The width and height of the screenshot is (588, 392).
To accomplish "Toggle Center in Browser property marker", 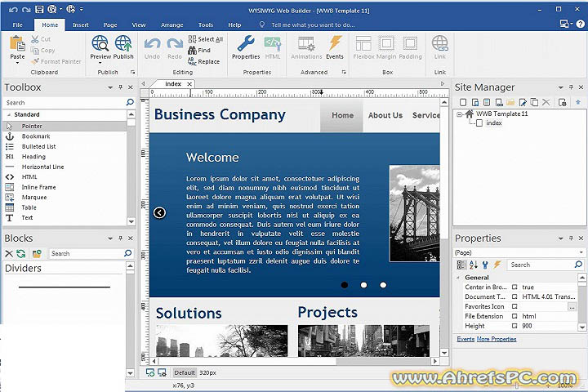I will pyautogui.click(x=514, y=287).
